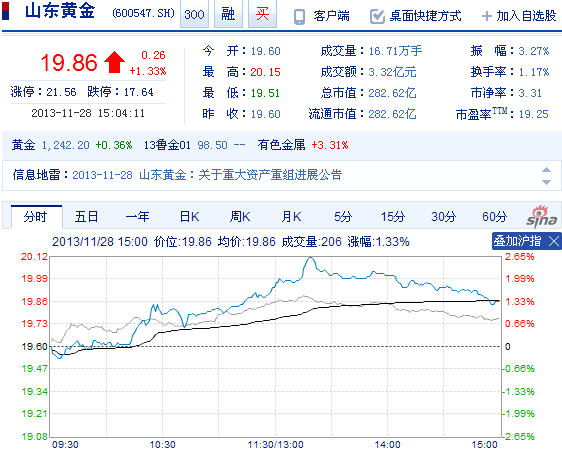Click the 山东黄金 stock name title

coord(60,11)
